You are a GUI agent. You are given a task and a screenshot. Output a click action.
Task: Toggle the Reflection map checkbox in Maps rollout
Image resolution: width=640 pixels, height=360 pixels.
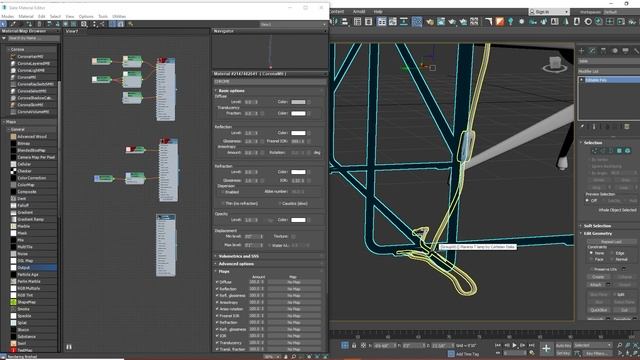pos(217,289)
